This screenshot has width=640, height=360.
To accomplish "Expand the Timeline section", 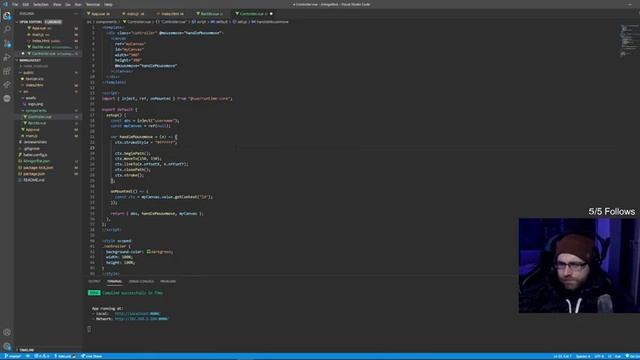I will (48, 350).
